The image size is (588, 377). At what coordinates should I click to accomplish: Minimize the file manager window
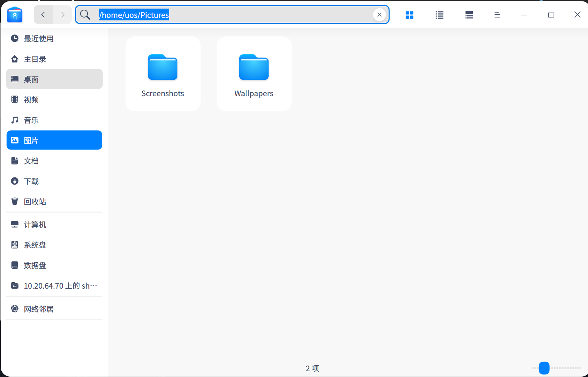coord(524,15)
